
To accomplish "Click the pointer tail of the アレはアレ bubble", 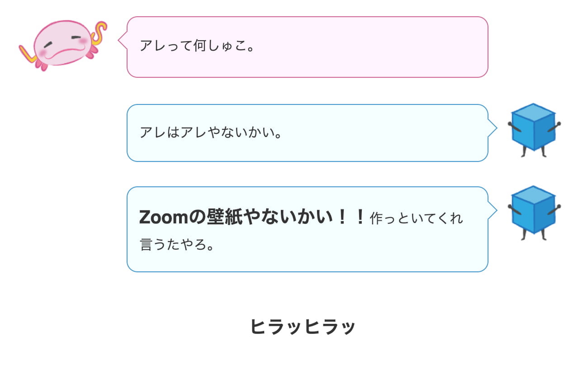I will (x=492, y=128).
